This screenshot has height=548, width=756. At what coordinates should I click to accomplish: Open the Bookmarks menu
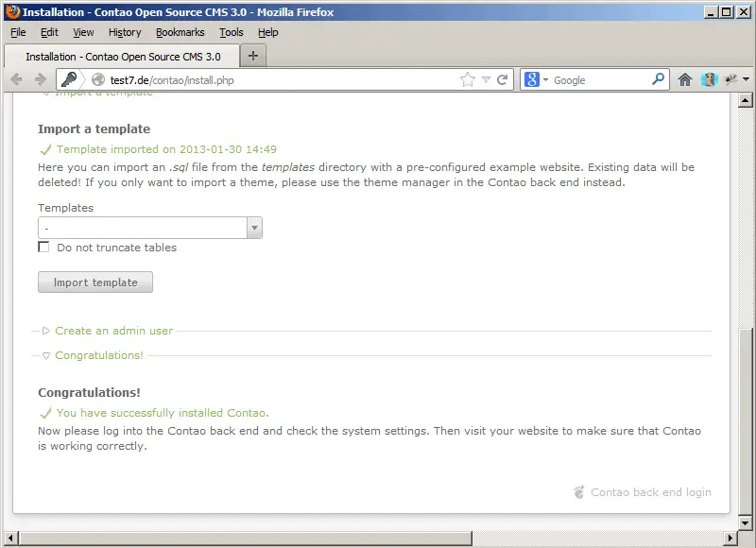coord(180,32)
